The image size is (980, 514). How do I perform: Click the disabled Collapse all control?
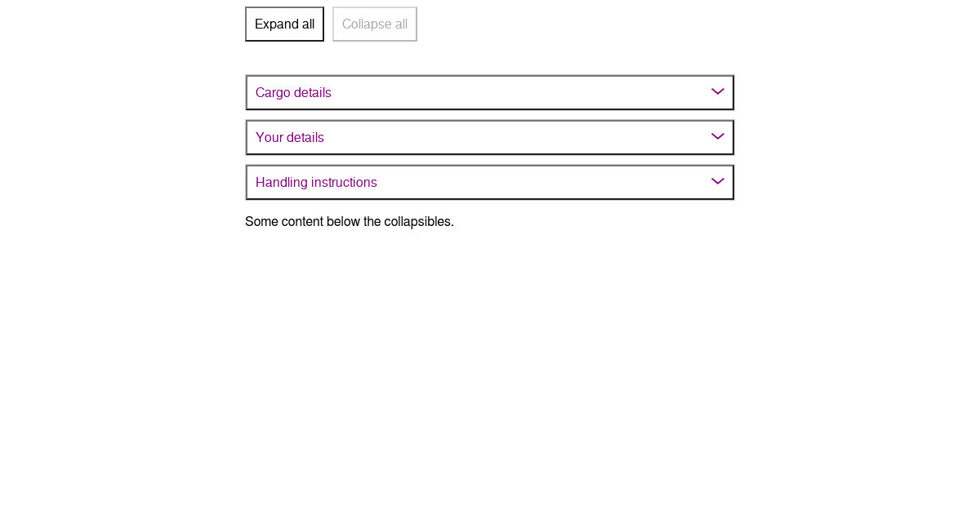click(374, 24)
